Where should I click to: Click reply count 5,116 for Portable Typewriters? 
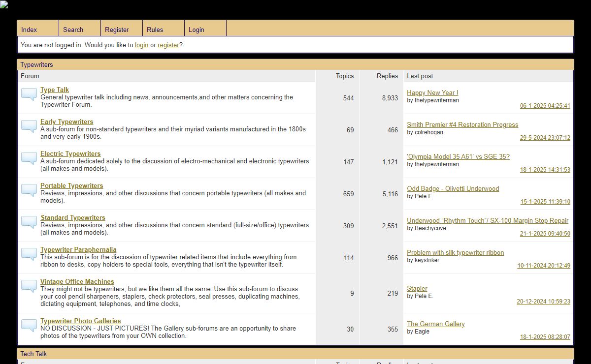point(390,194)
